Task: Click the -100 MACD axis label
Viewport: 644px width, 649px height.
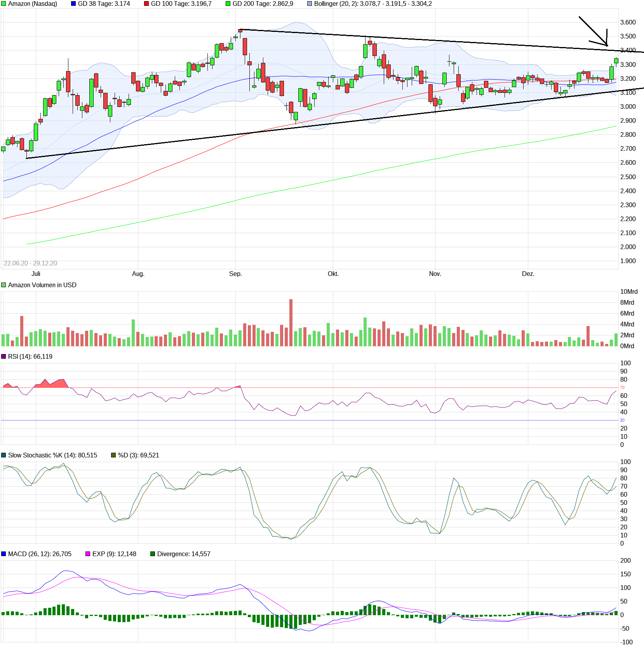Action: [626, 642]
